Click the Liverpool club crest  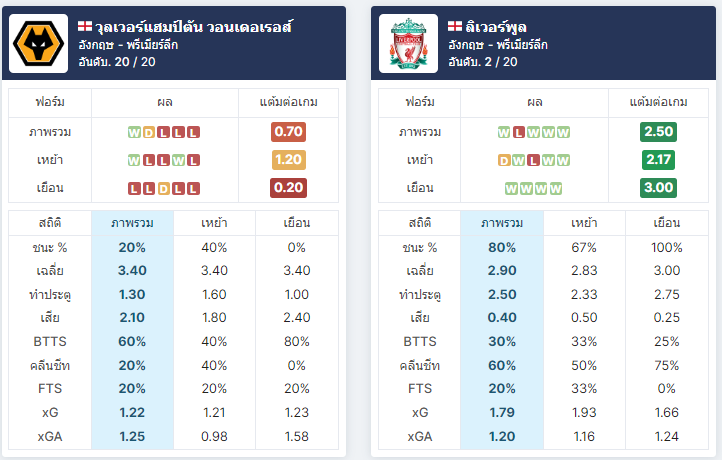click(x=408, y=44)
